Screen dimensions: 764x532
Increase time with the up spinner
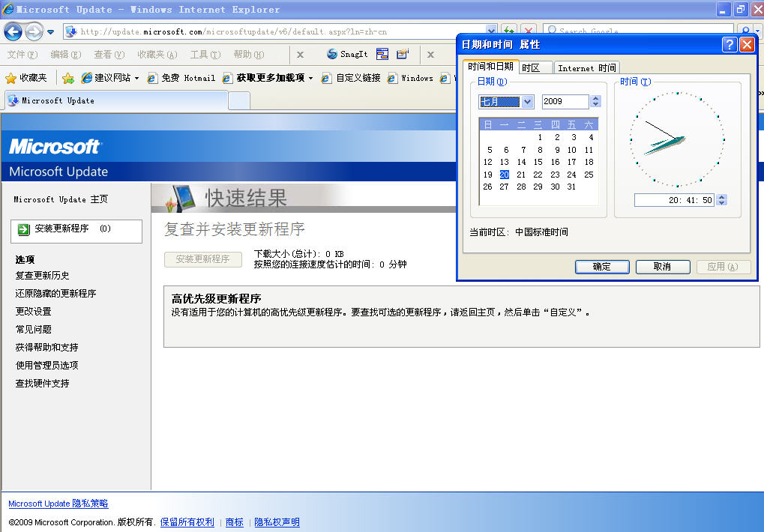721,197
